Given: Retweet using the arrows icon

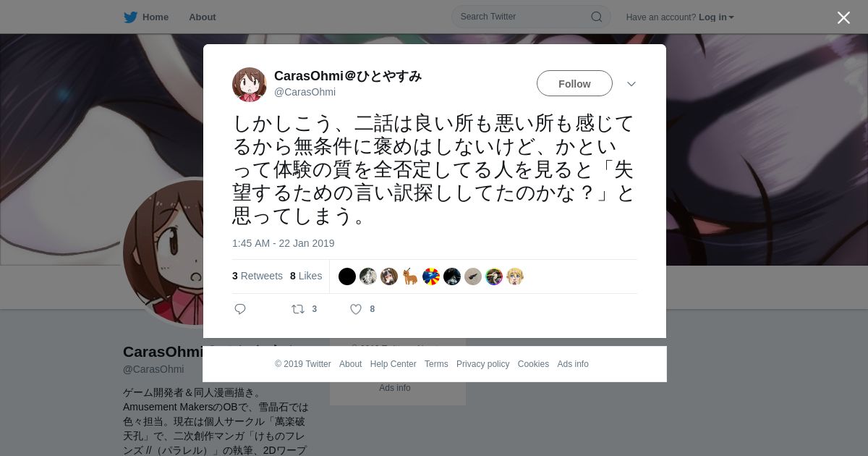Looking at the screenshot, I should coord(298,309).
